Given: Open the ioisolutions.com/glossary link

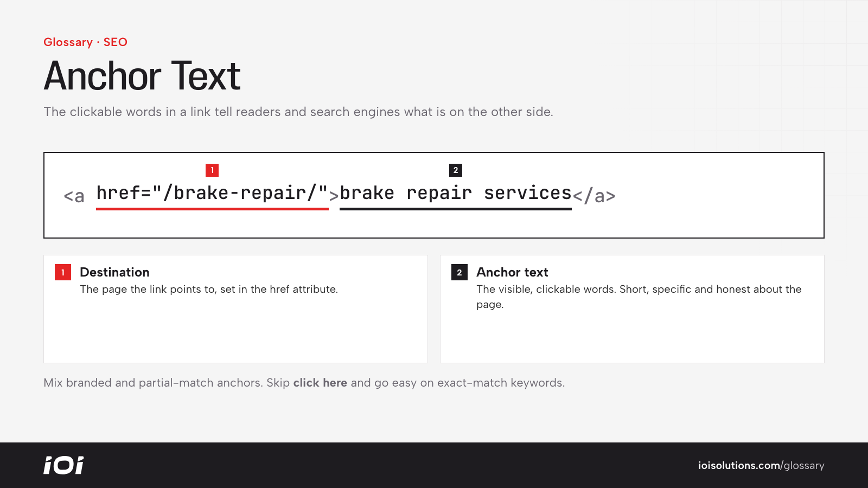Looking at the screenshot, I should (761, 465).
